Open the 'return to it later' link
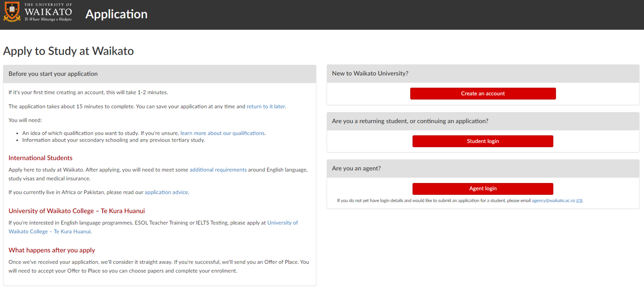644x291 pixels. (x=266, y=106)
